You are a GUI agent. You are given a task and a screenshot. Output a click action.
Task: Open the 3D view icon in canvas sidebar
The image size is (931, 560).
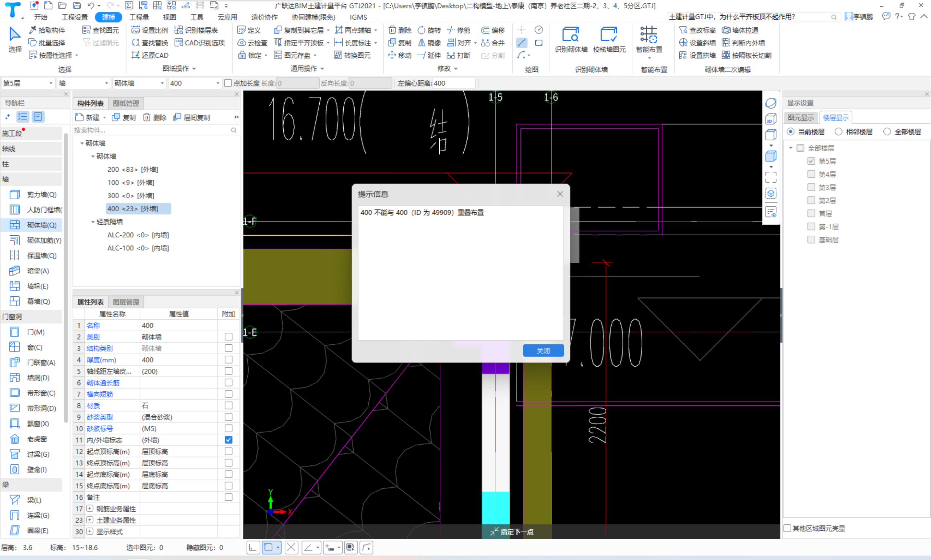(x=771, y=119)
